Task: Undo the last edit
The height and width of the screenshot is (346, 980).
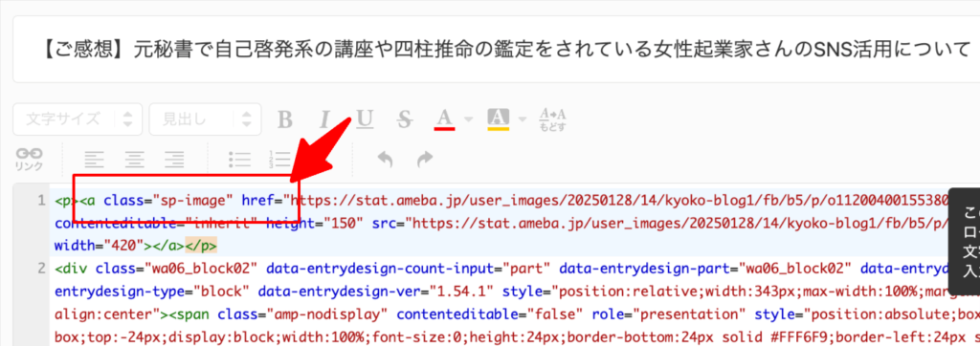Action: click(385, 160)
